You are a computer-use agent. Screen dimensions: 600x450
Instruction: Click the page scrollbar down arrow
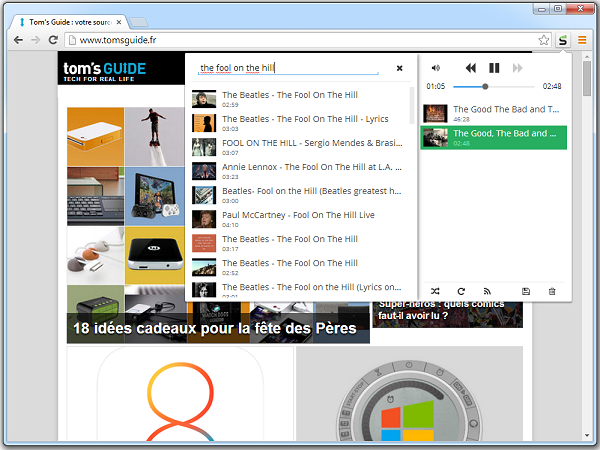pyautogui.click(x=587, y=435)
